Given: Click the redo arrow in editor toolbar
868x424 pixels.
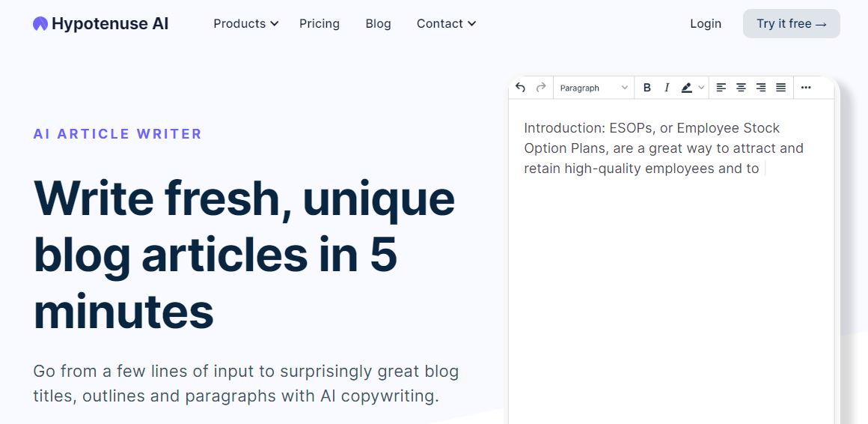Looking at the screenshot, I should 541,88.
